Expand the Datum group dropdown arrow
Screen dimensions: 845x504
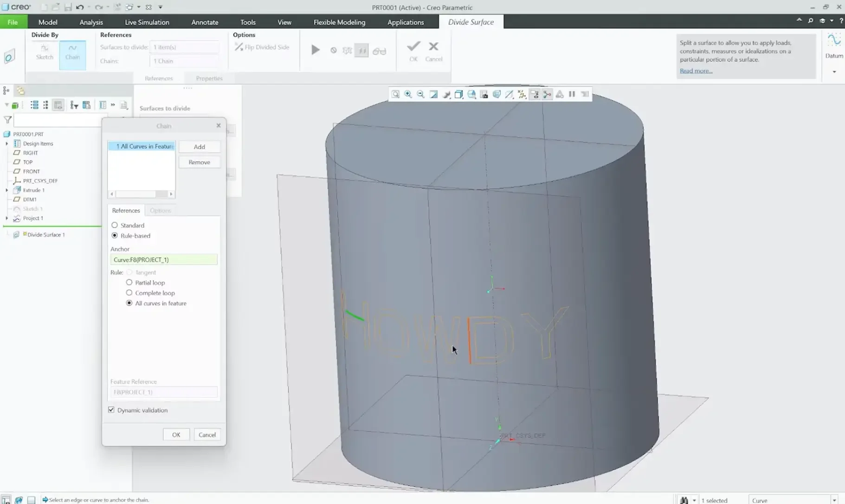(x=834, y=71)
